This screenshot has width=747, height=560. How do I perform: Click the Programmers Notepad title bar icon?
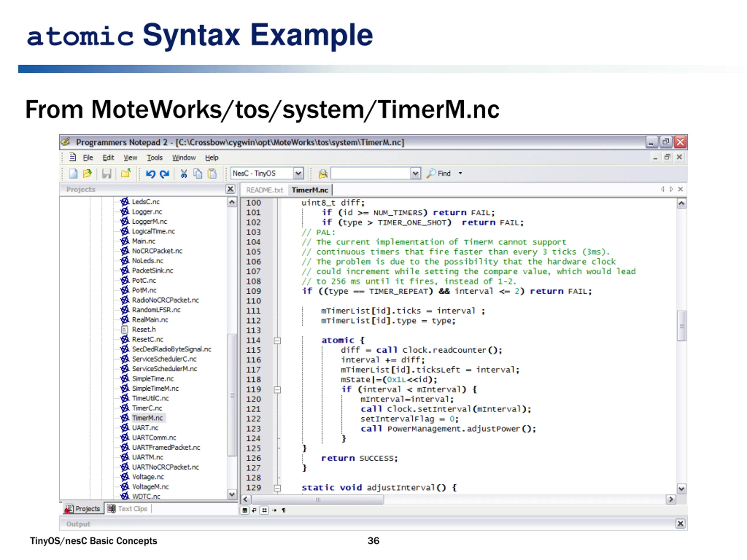pyautogui.click(x=66, y=142)
